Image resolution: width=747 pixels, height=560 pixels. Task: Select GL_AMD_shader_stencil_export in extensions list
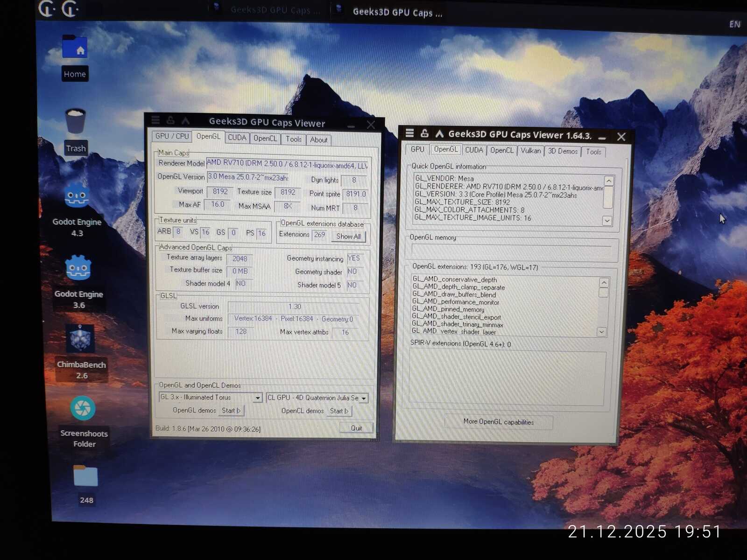[x=456, y=317]
